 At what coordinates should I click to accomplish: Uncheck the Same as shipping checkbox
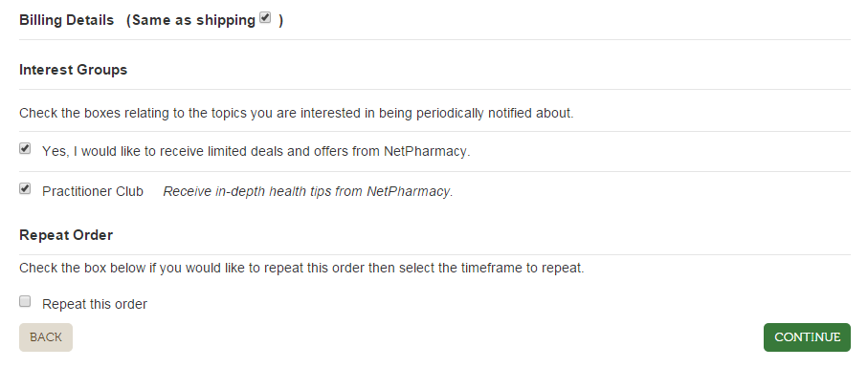point(266,18)
